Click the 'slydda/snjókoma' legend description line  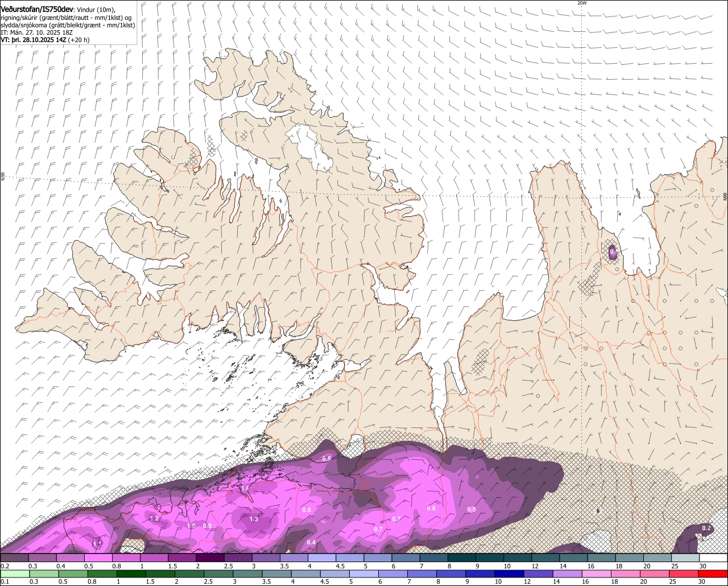click(x=68, y=25)
